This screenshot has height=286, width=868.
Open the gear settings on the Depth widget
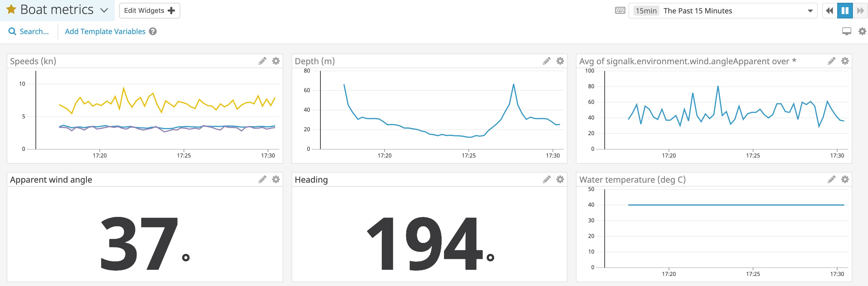pos(560,61)
